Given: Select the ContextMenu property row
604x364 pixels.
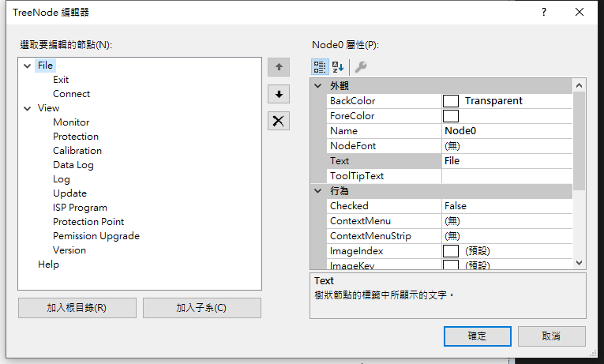Looking at the screenshot, I should (449, 221).
